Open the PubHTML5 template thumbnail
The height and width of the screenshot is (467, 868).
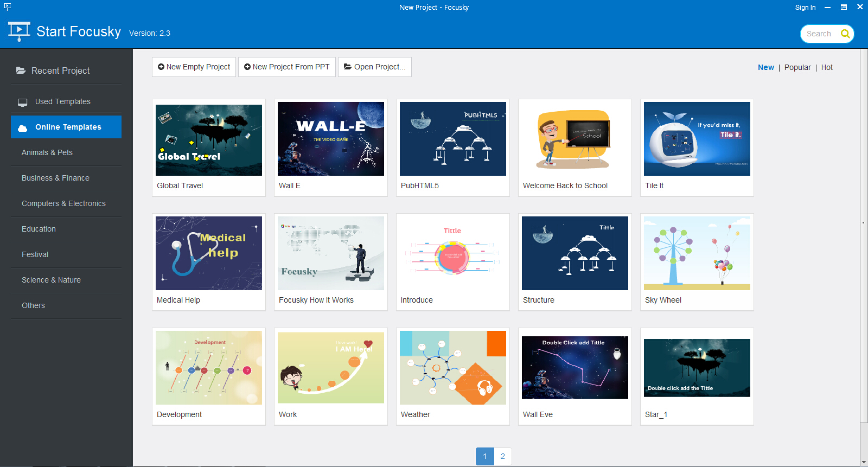[x=453, y=139]
